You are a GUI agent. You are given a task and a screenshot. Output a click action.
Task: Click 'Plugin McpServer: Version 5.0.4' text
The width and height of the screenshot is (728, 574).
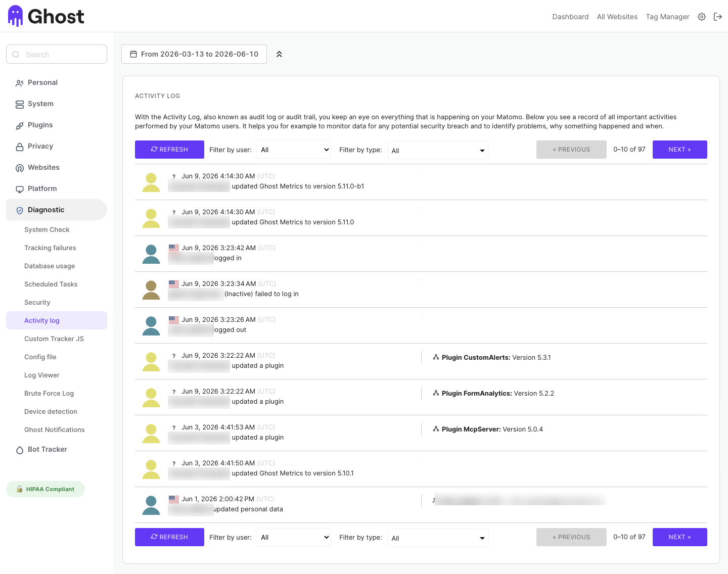[x=492, y=429]
